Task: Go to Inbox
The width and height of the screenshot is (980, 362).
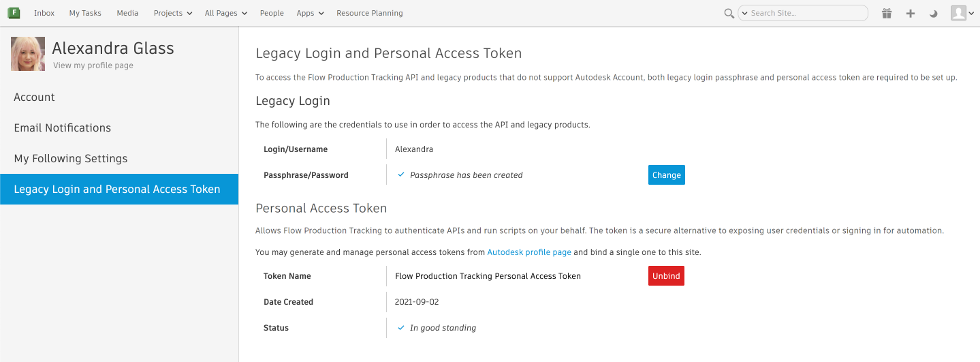Action: click(44, 13)
